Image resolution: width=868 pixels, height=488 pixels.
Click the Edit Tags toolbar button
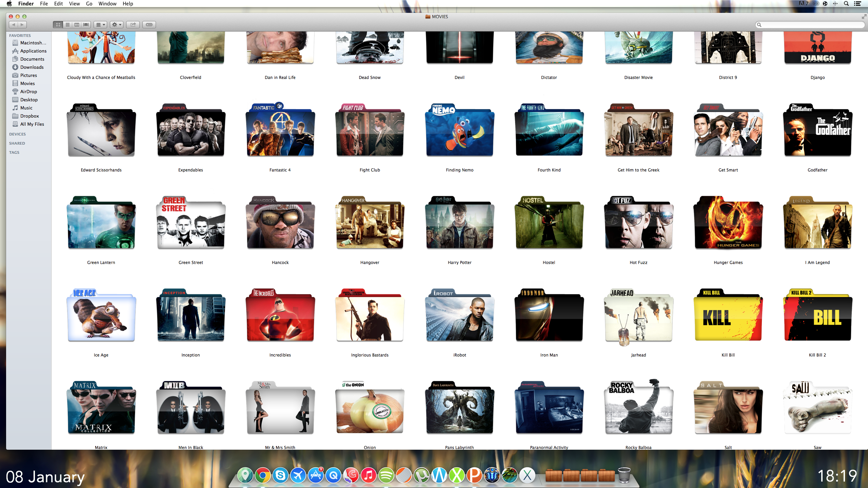(149, 25)
